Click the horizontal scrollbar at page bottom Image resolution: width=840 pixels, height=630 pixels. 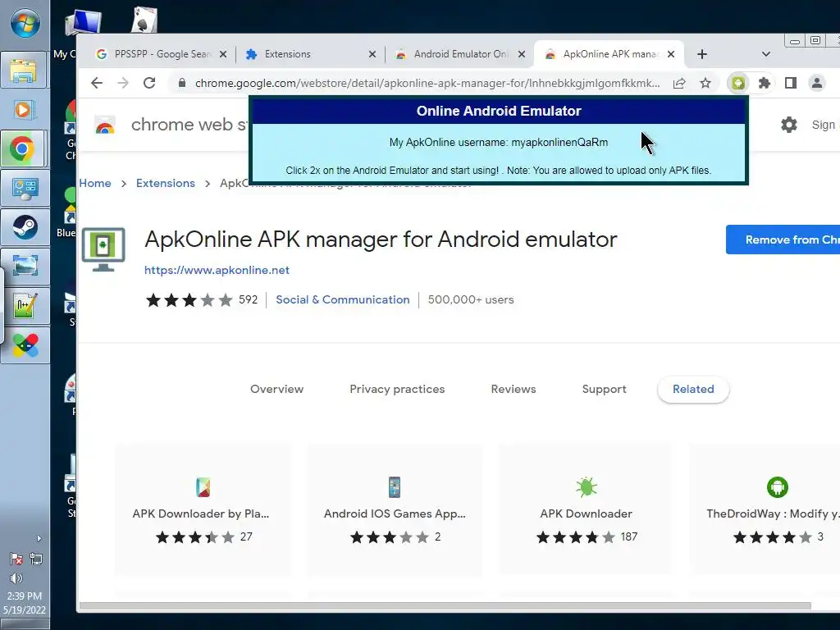coord(445,606)
